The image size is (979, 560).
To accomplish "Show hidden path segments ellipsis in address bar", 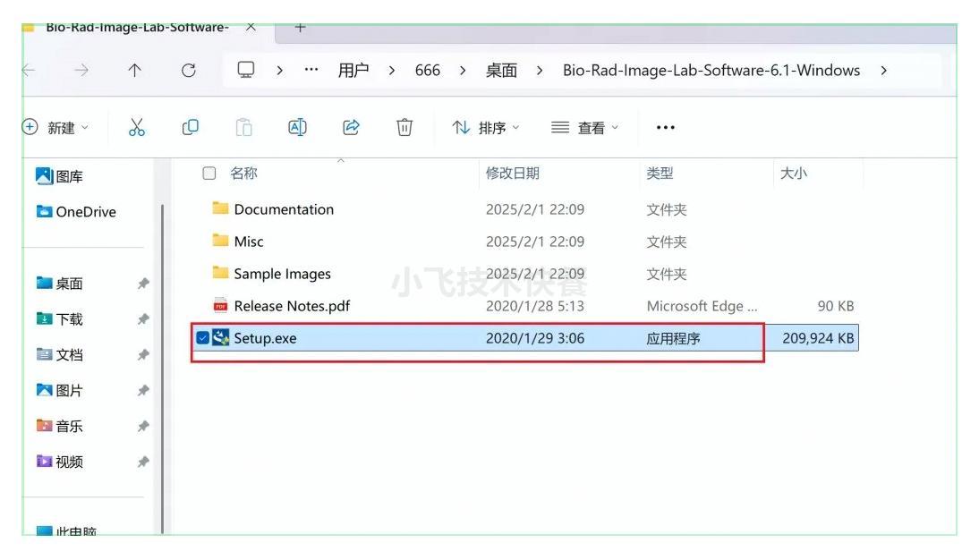I will click(311, 70).
